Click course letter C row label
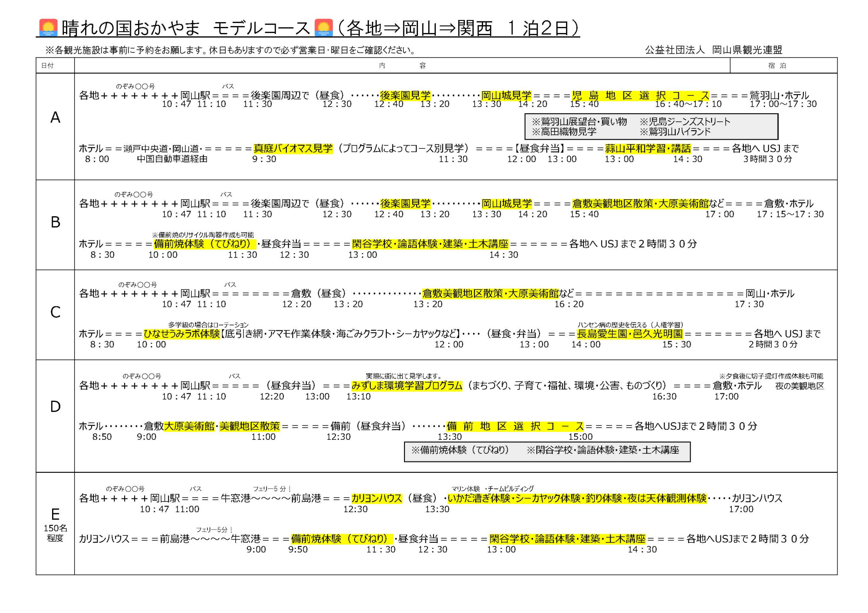 pyautogui.click(x=55, y=312)
